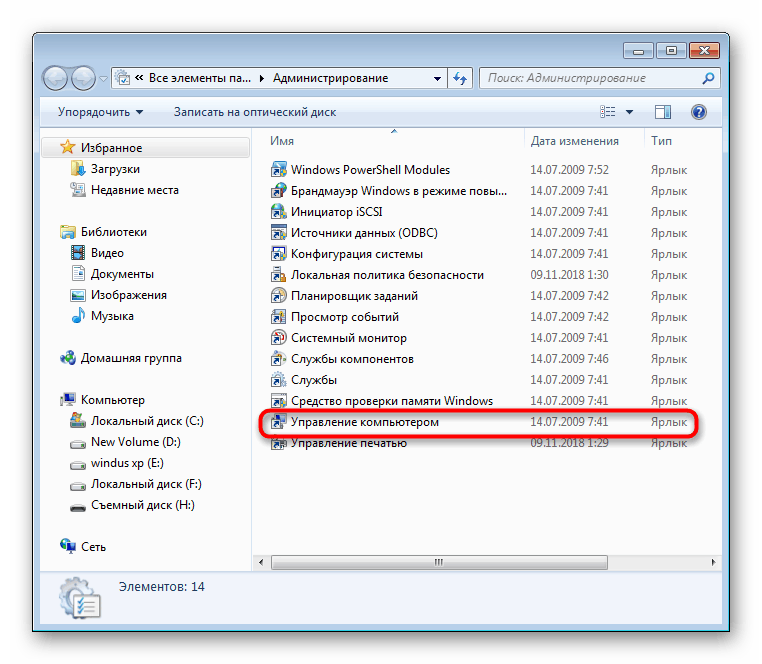Viewport: 762px width, 664px height.
Task: Select Съемный диск (H:)
Action: [x=143, y=505]
